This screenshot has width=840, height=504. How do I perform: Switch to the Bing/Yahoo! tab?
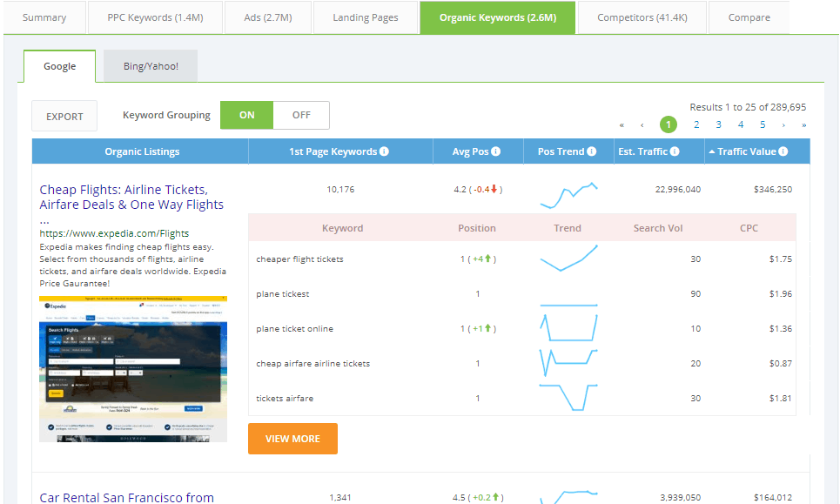click(x=151, y=66)
